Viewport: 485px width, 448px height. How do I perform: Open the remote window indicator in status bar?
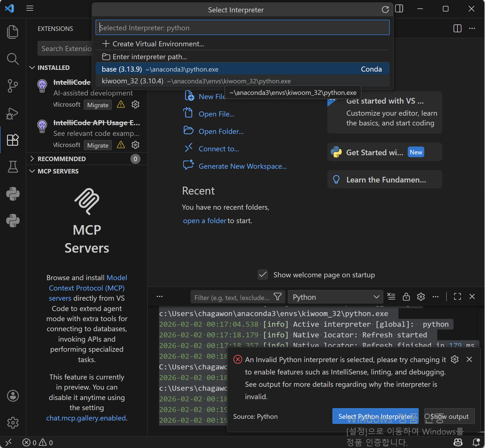(8, 442)
